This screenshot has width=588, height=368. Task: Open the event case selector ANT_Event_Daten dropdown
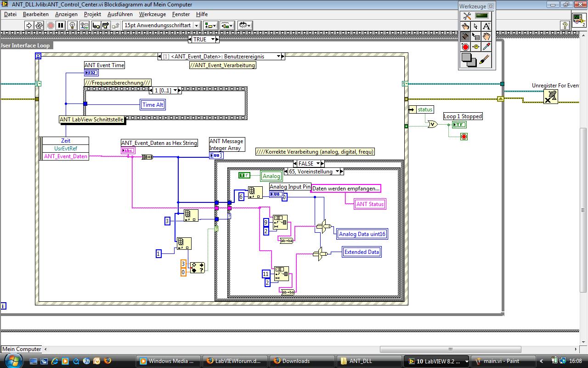pos(279,57)
